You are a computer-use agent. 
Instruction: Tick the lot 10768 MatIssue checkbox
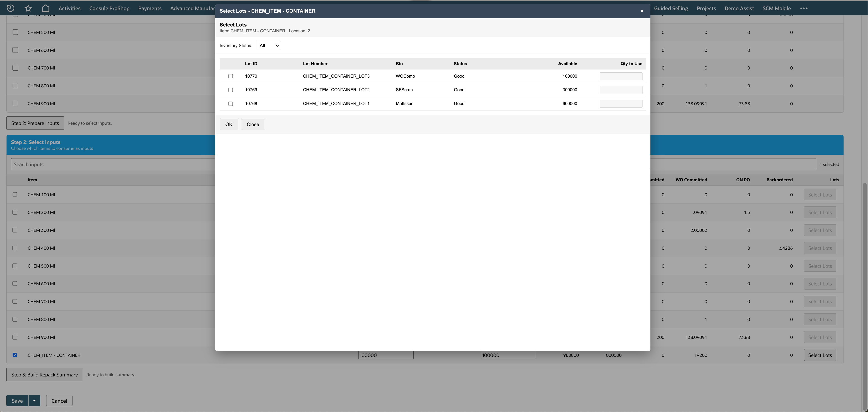[230, 104]
